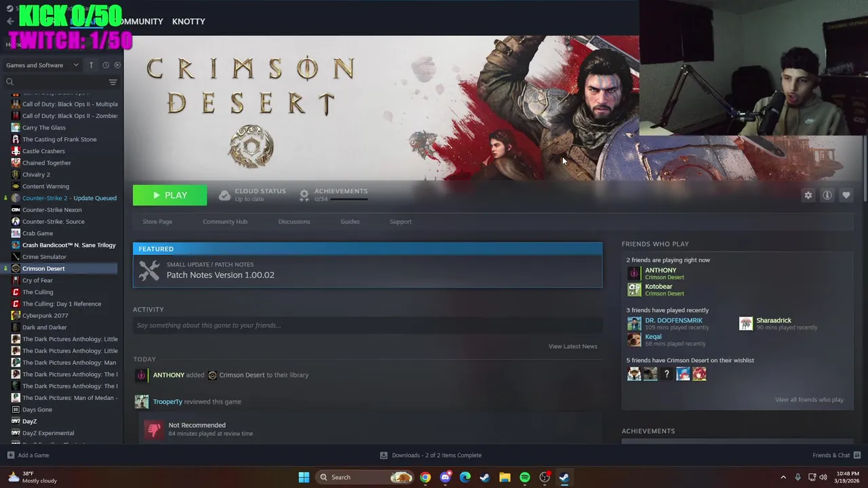Open the game info circle icon

pos(827,195)
